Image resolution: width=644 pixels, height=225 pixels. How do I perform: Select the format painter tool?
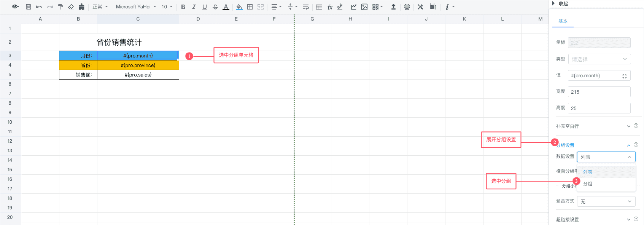pyautogui.click(x=60, y=7)
